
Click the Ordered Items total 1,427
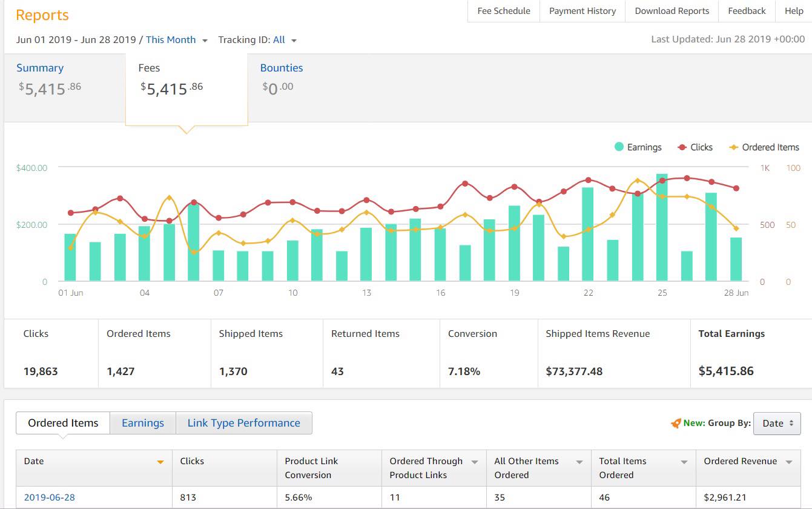(122, 371)
